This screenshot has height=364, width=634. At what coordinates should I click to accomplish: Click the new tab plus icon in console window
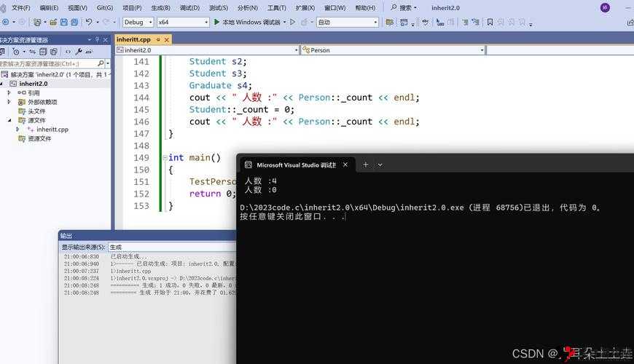pyautogui.click(x=366, y=165)
